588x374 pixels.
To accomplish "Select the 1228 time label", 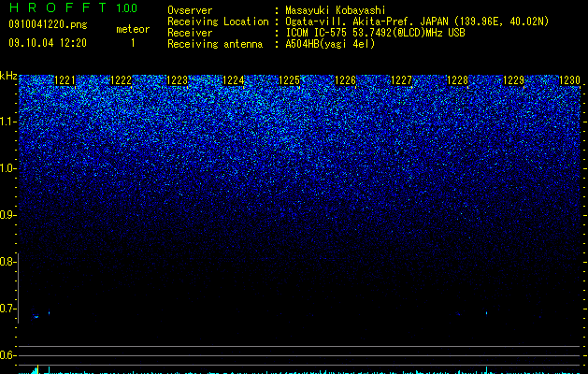I will point(457,80).
